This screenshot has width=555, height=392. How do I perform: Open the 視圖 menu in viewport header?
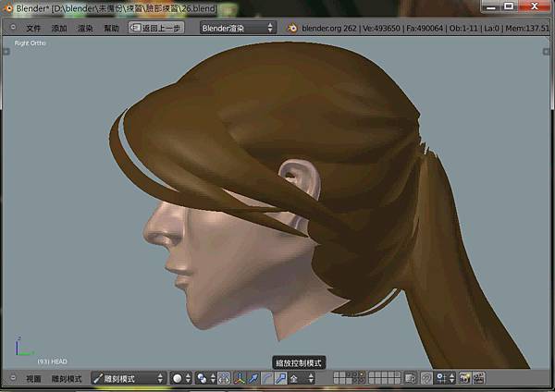33,378
